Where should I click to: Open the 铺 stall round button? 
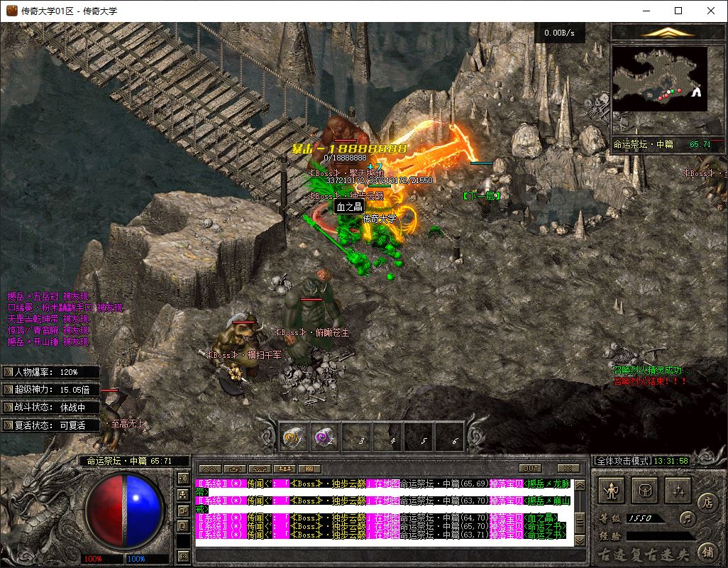click(x=707, y=552)
